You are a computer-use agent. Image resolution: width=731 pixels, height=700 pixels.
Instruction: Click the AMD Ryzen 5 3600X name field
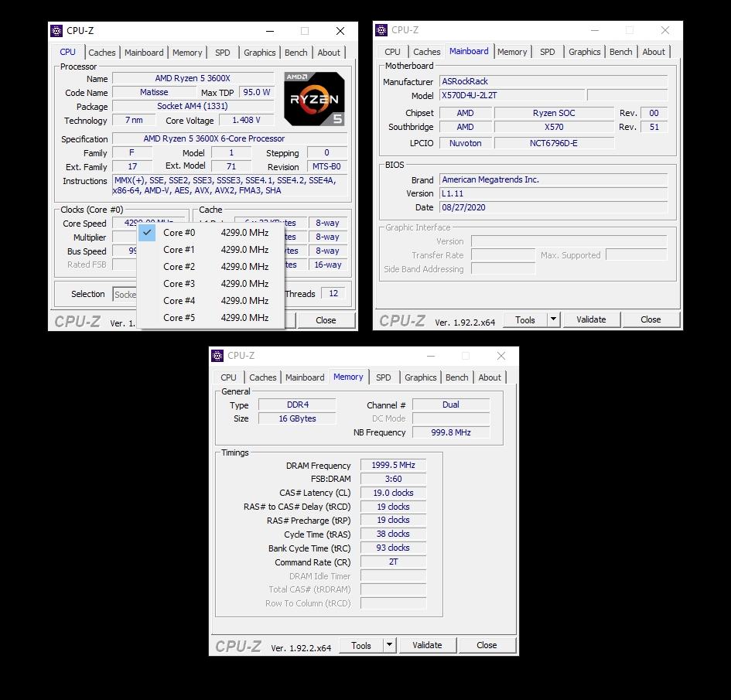193,78
